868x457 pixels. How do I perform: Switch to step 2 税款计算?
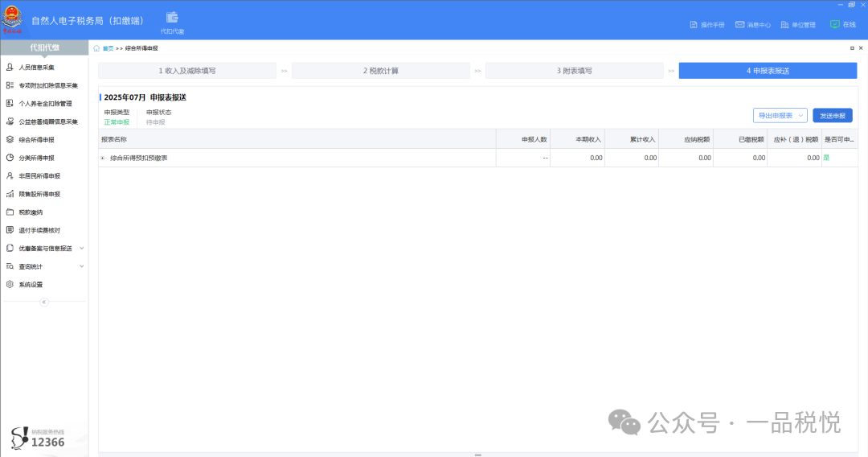pos(380,71)
